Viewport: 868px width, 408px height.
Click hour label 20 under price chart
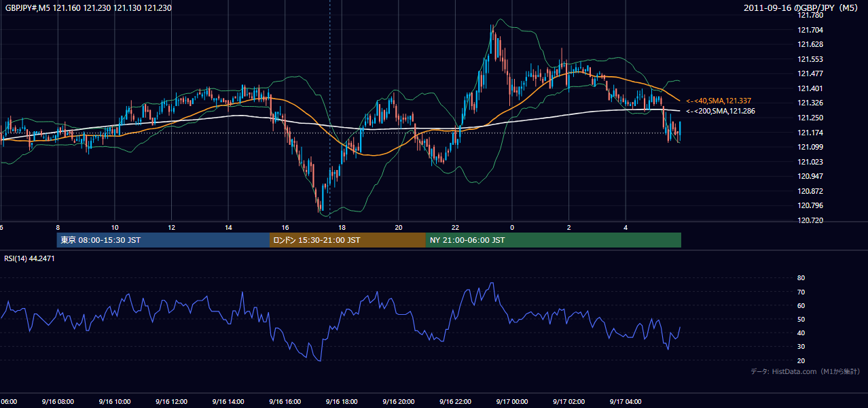pos(399,228)
